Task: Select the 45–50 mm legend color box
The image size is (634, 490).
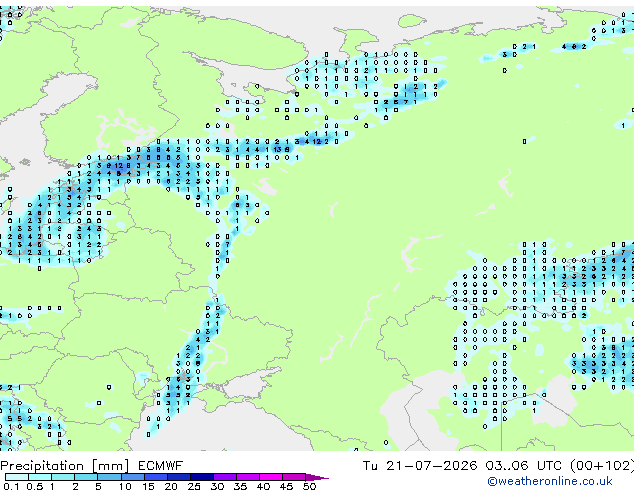Action: pyautogui.click(x=294, y=477)
